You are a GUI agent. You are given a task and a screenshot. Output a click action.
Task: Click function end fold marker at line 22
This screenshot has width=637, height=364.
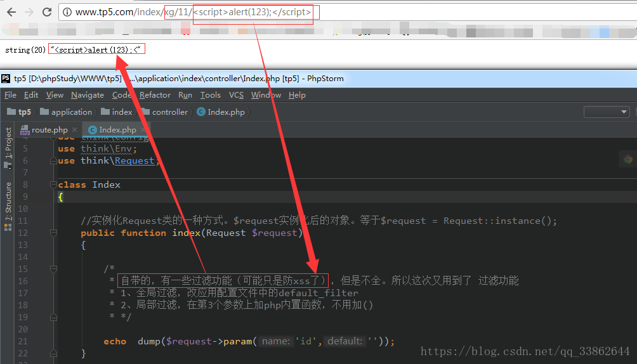point(53,353)
